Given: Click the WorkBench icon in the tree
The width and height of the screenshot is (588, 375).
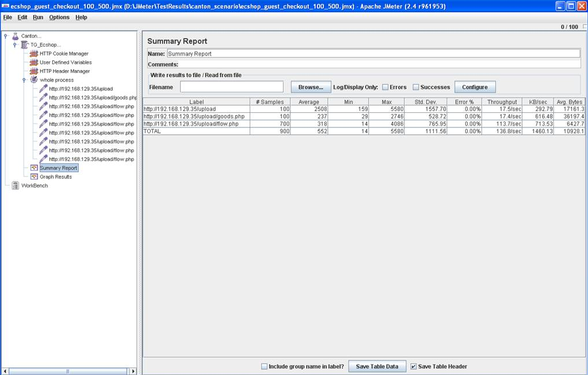Looking at the screenshot, I should pyautogui.click(x=16, y=185).
